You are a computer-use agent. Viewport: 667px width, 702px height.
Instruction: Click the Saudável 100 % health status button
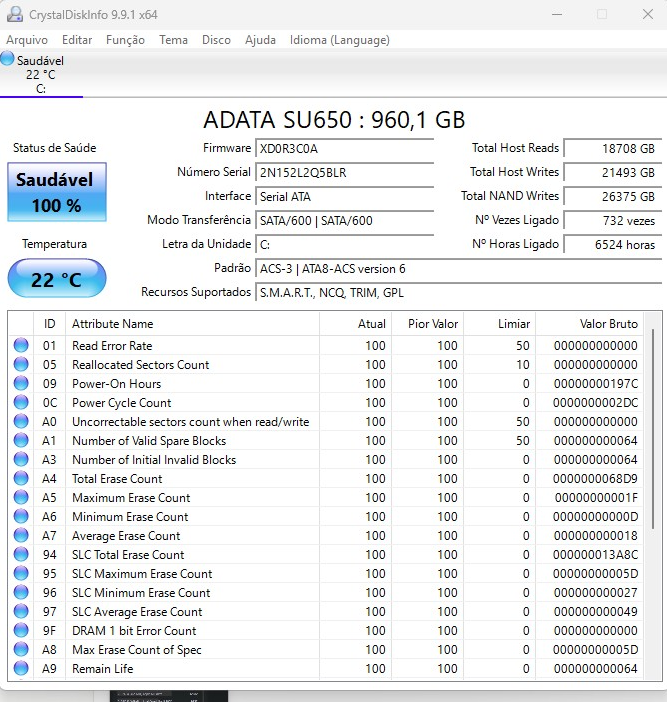(x=57, y=192)
